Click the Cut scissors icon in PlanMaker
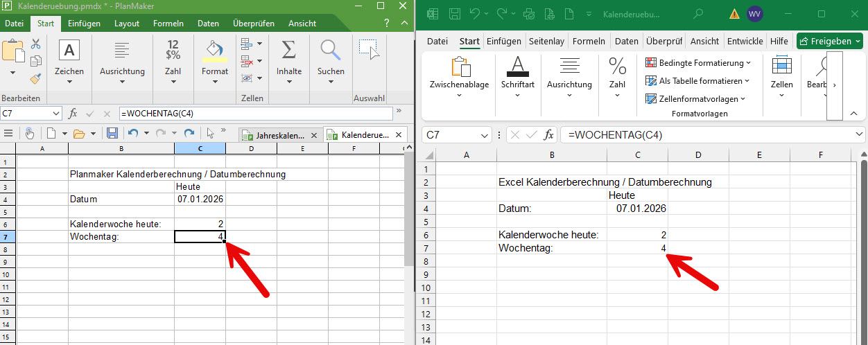Image resolution: width=868 pixels, height=345 pixels. coord(35,44)
